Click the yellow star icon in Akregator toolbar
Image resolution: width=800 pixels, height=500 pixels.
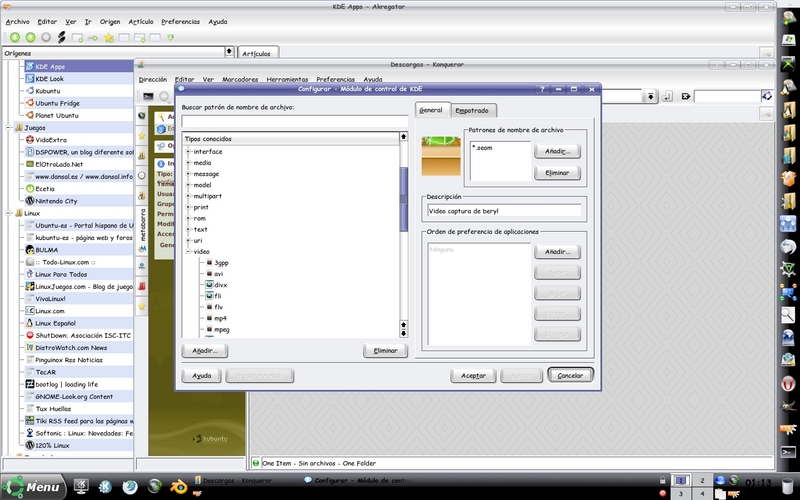(x=108, y=37)
